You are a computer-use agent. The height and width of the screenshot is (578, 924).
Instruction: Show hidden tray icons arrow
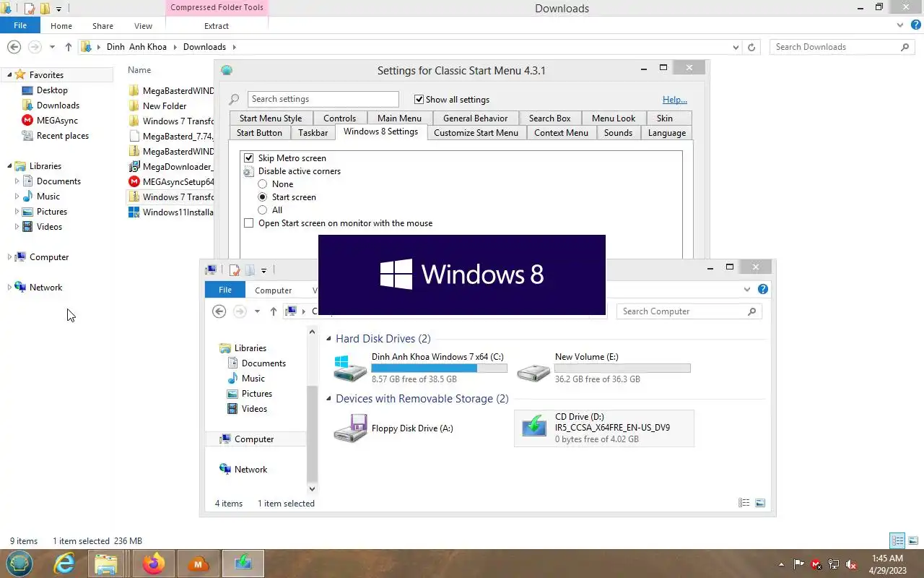pos(781,564)
